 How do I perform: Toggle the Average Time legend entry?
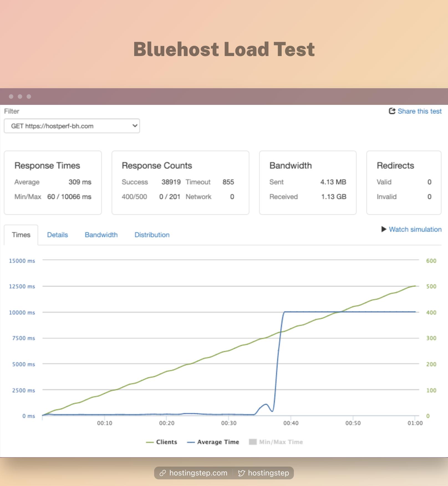tap(213, 442)
